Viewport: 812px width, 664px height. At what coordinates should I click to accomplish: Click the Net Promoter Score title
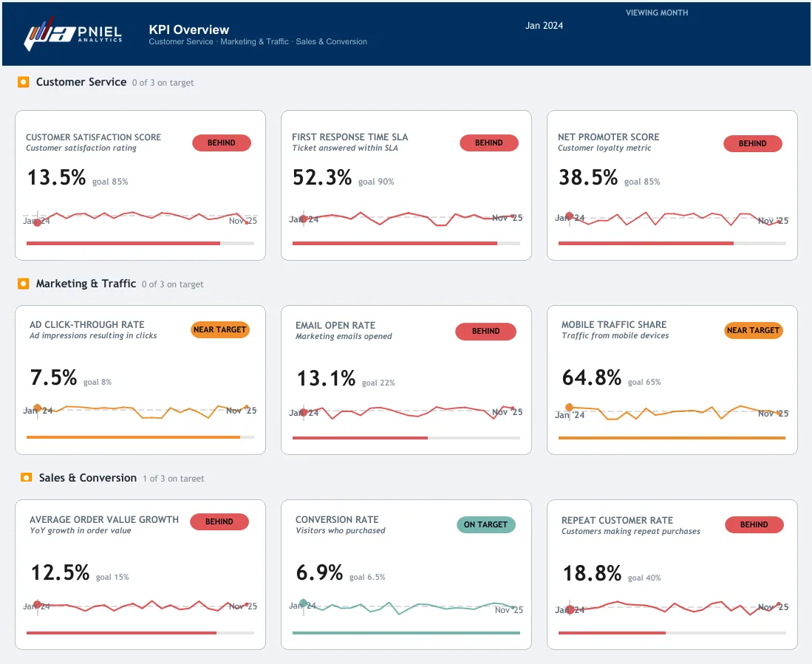click(609, 137)
